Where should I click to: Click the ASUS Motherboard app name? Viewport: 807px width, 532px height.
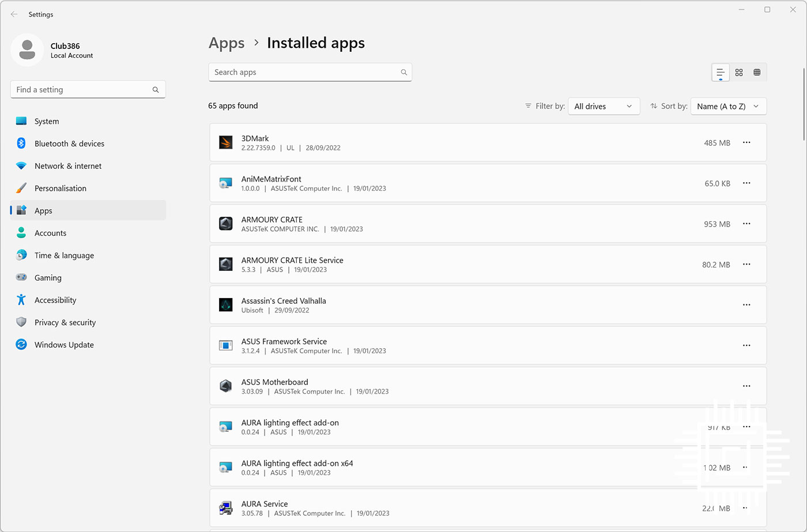pyautogui.click(x=274, y=382)
